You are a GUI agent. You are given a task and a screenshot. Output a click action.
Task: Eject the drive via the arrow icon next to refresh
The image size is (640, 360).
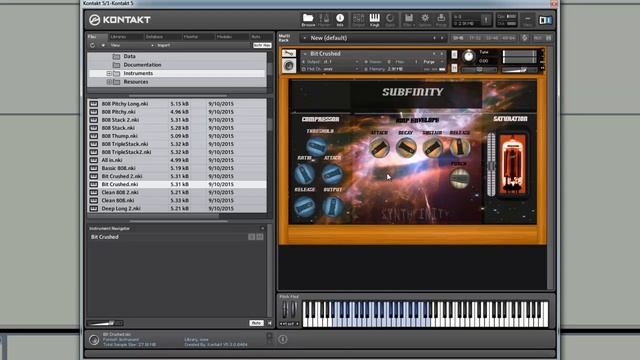(x=103, y=45)
